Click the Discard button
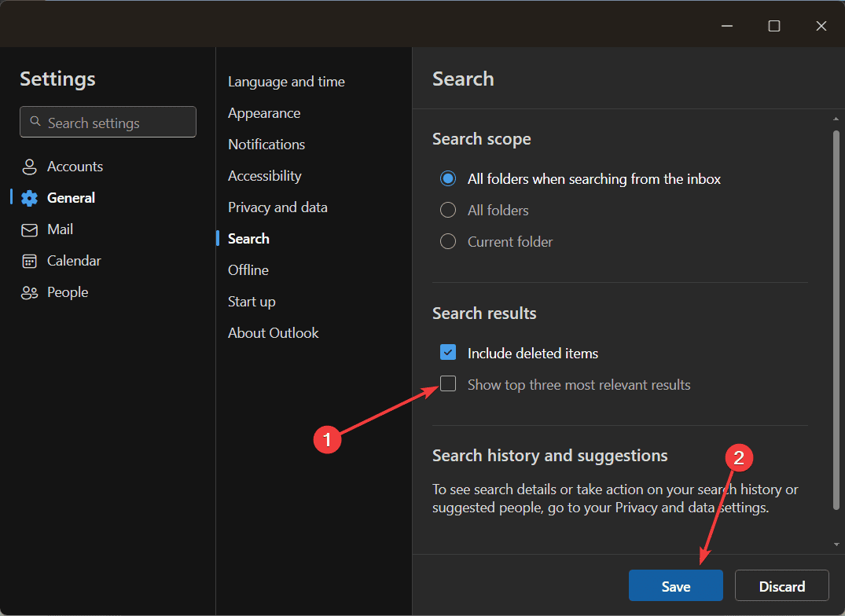This screenshot has width=845, height=616. pos(781,586)
